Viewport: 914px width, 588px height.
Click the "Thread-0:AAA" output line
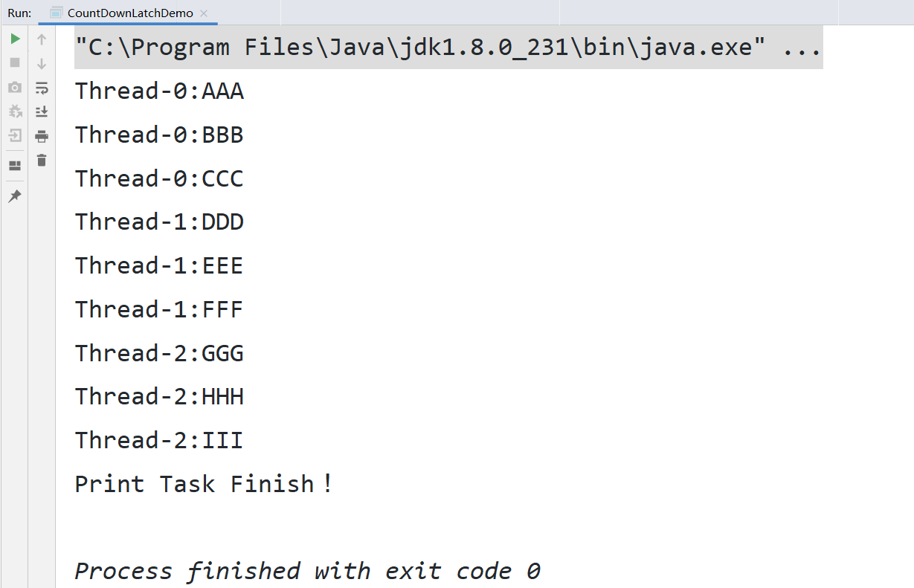[159, 91]
